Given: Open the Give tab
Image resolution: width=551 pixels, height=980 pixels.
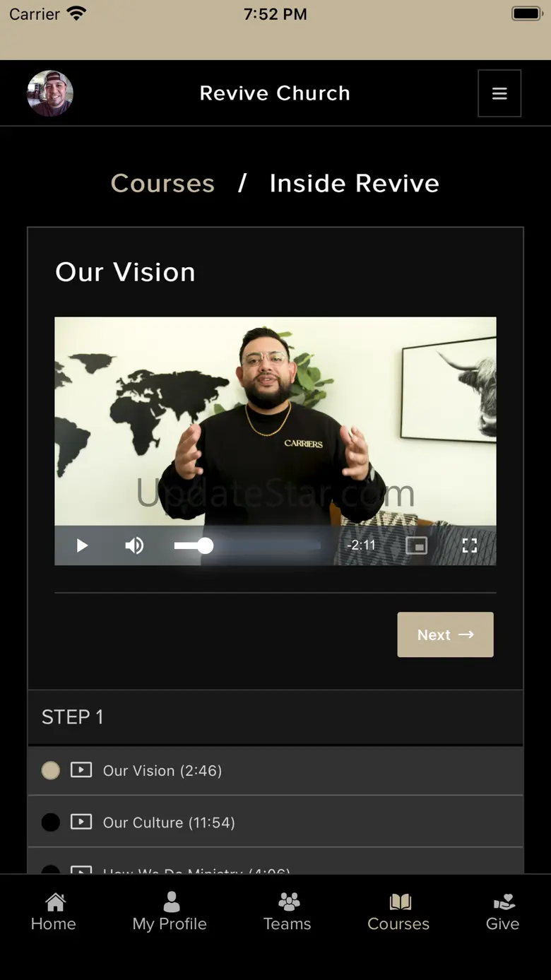Looking at the screenshot, I should pyautogui.click(x=503, y=912).
